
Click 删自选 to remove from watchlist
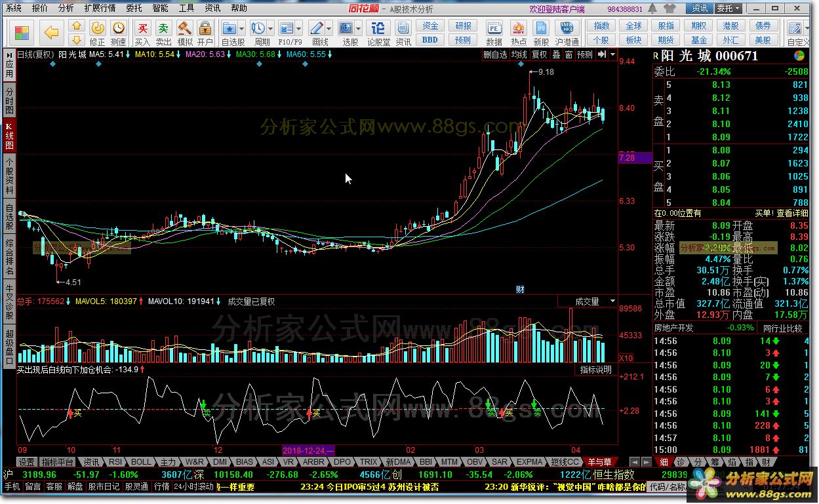pyautogui.click(x=496, y=55)
